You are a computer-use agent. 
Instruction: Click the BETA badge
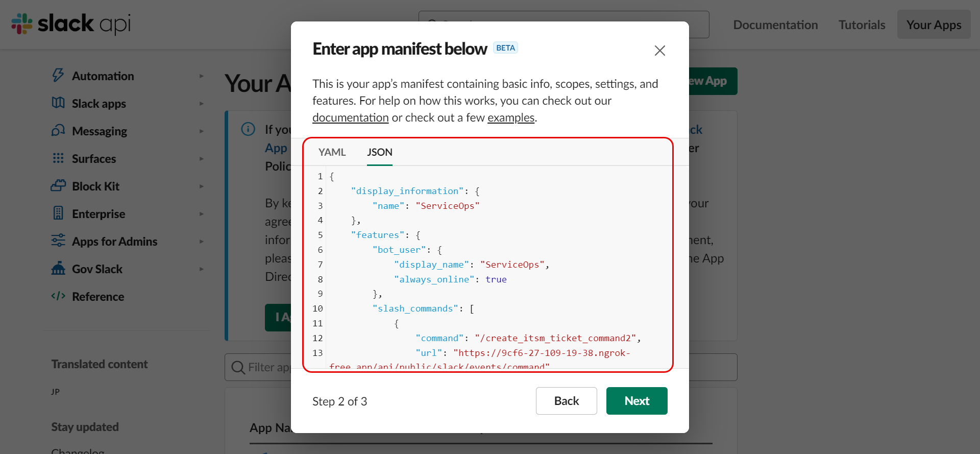[x=505, y=48]
